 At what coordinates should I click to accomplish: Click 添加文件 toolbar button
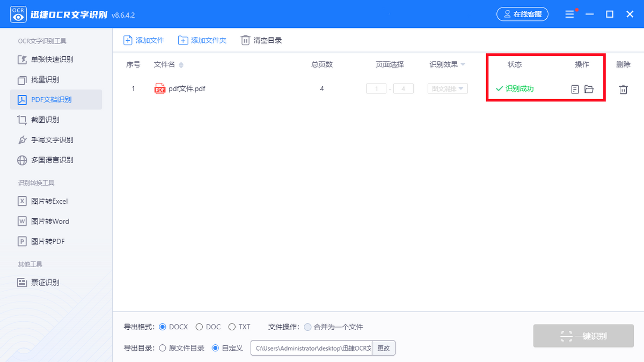point(144,40)
